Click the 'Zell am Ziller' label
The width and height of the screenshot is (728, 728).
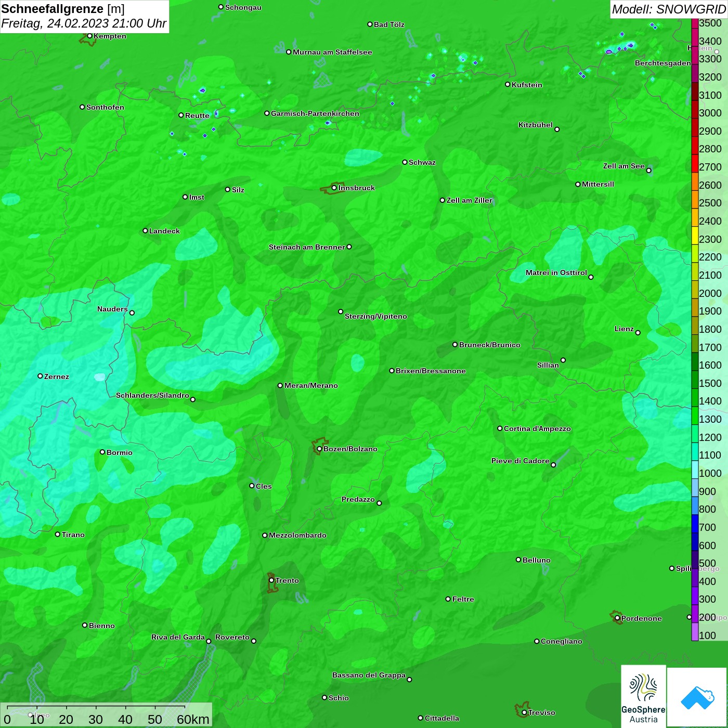click(470, 200)
